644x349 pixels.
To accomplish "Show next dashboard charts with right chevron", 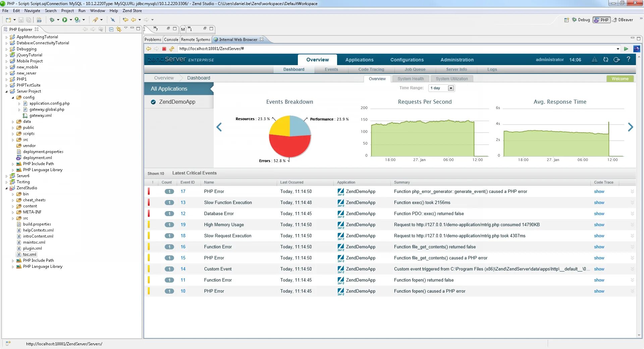I will pyautogui.click(x=631, y=127).
